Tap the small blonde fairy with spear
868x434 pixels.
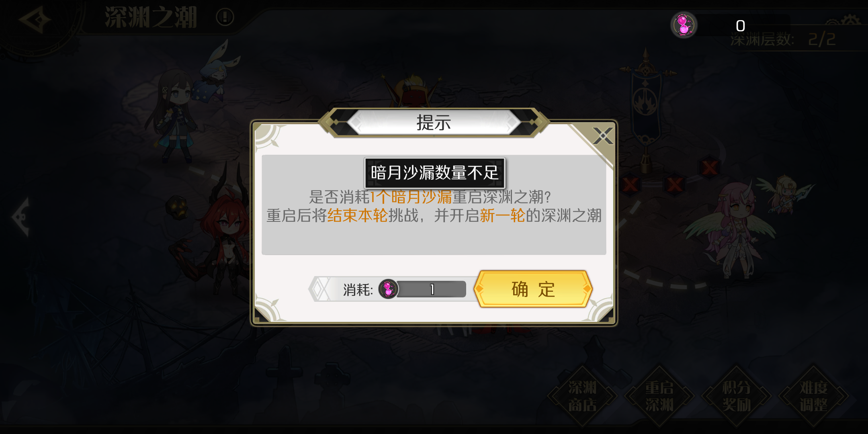(x=786, y=195)
